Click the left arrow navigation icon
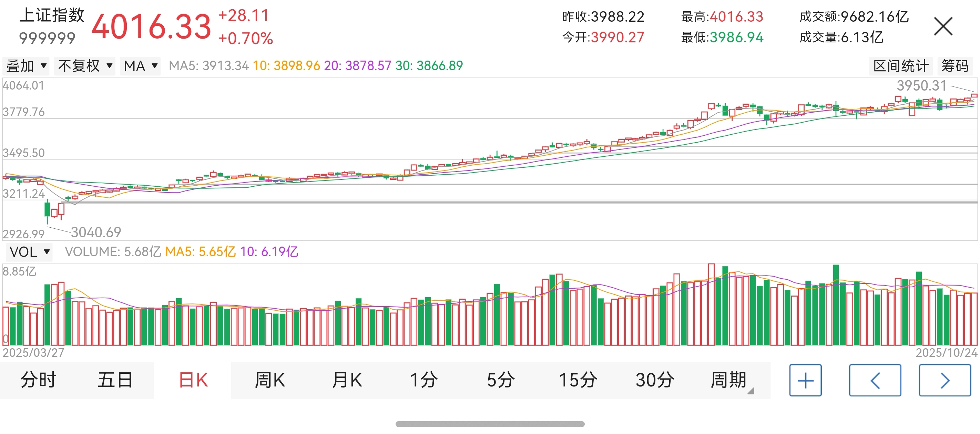The height and width of the screenshot is (434, 980). pyautogui.click(x=875, y=380)
